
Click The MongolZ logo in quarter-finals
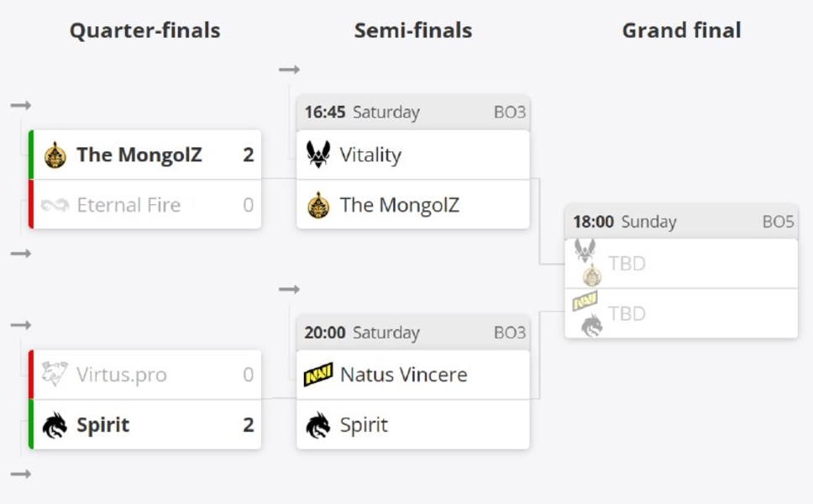click(x=55, y=155)
